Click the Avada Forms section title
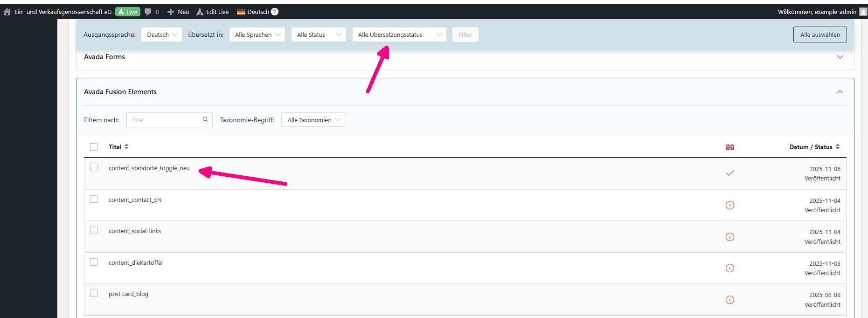The image size is (868, 318). click(104, 57)
